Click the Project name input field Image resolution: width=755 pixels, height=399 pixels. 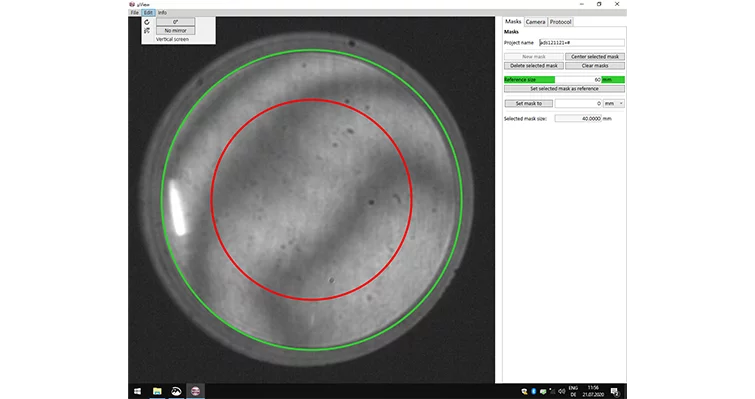(582, 43)
